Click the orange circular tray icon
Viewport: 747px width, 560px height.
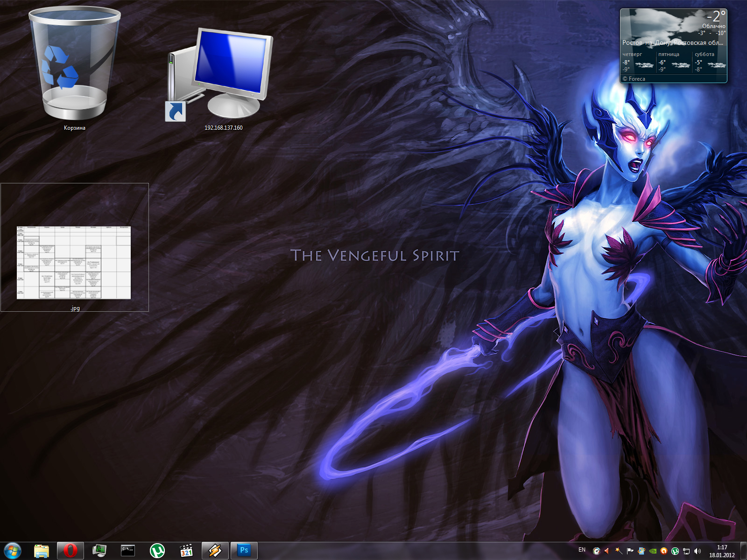point(664,551)
